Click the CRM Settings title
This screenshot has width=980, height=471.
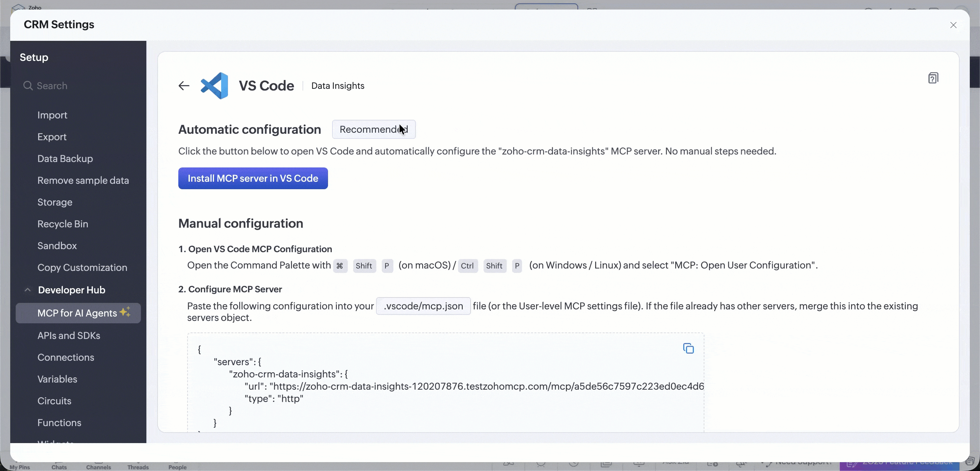click(x=59, y=25)
